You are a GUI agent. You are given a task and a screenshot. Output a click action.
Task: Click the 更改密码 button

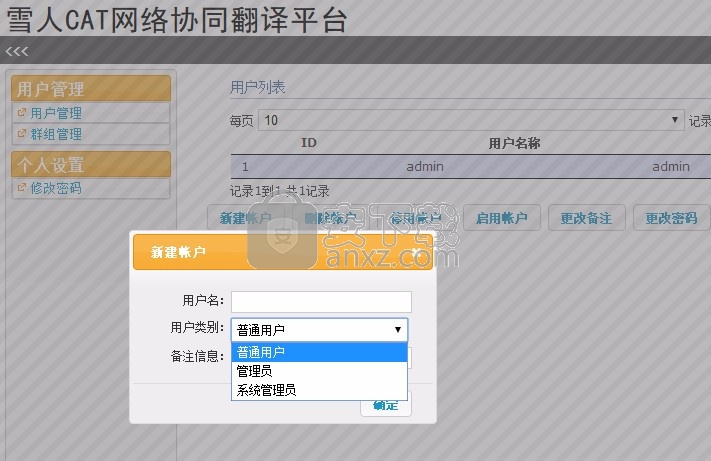(672, 218)
